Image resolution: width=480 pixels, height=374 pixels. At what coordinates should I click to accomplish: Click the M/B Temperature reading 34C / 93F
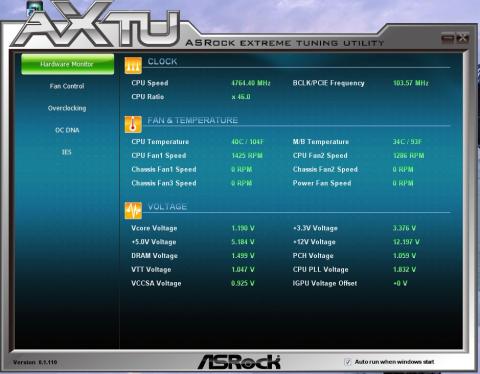pos(407,142)
